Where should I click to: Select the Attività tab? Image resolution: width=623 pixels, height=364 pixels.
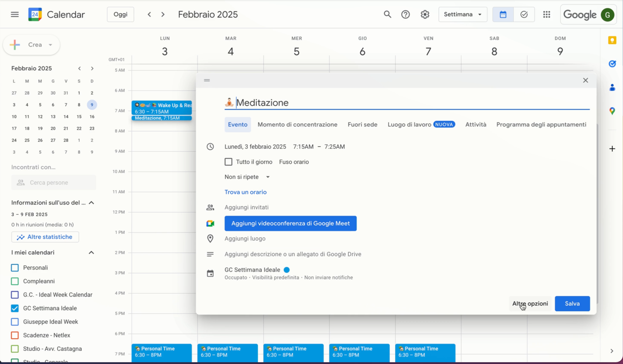tap(475, 124)
